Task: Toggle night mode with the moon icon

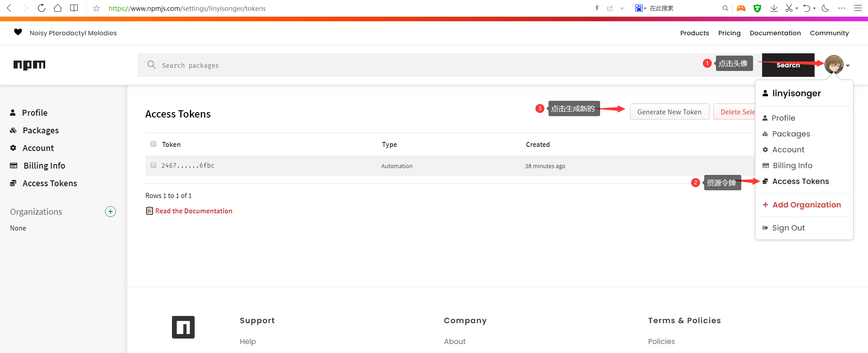Action: click(x=825, y=8)
